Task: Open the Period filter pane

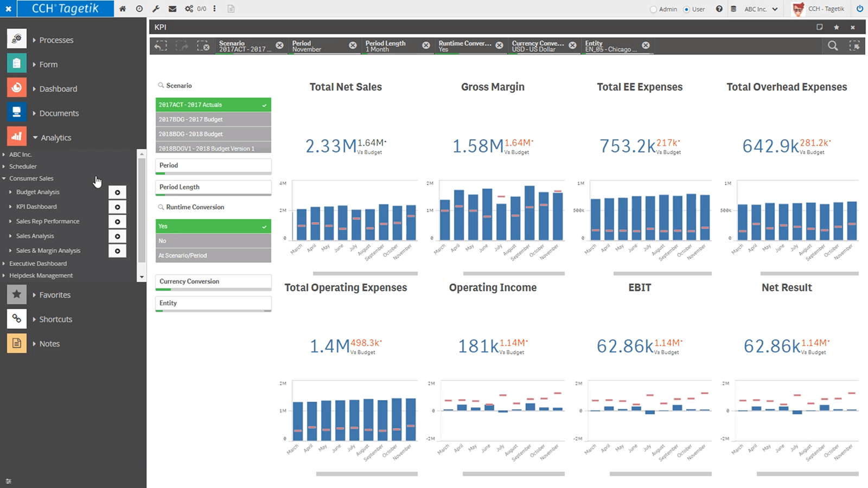Action: click(213, 166)
